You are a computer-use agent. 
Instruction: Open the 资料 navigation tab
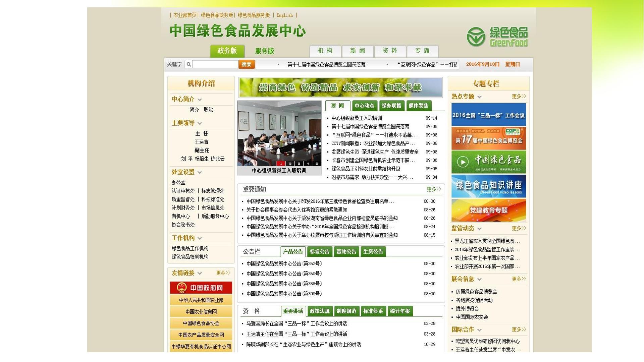[390, 51]
